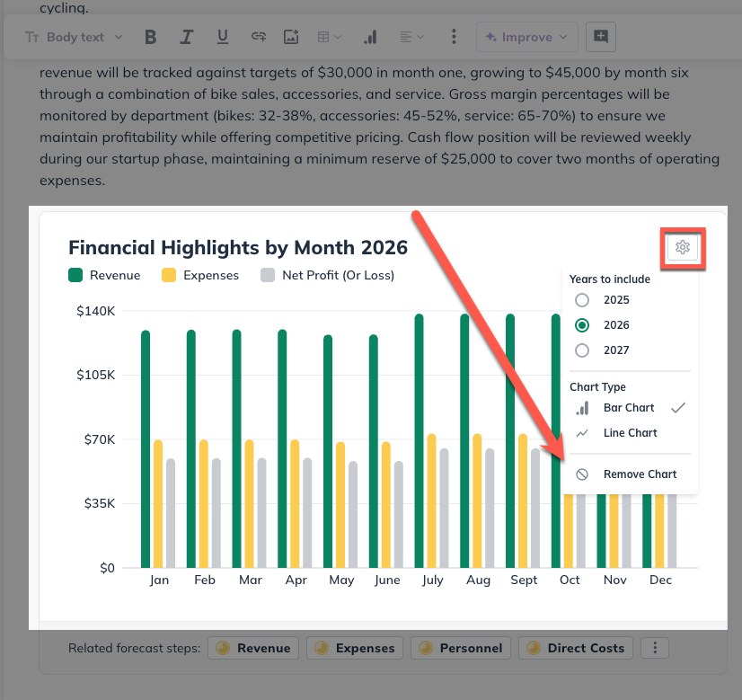Expand the table options dropdown
The width and height of the screenshot is (742, 700).
[x=329, y=37]
